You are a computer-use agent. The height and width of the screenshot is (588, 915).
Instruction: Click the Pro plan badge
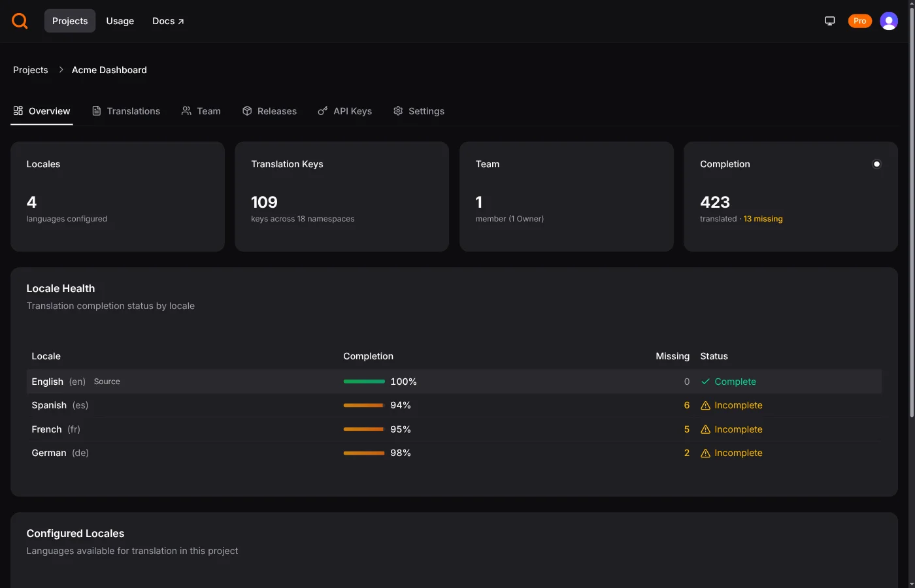859,20
